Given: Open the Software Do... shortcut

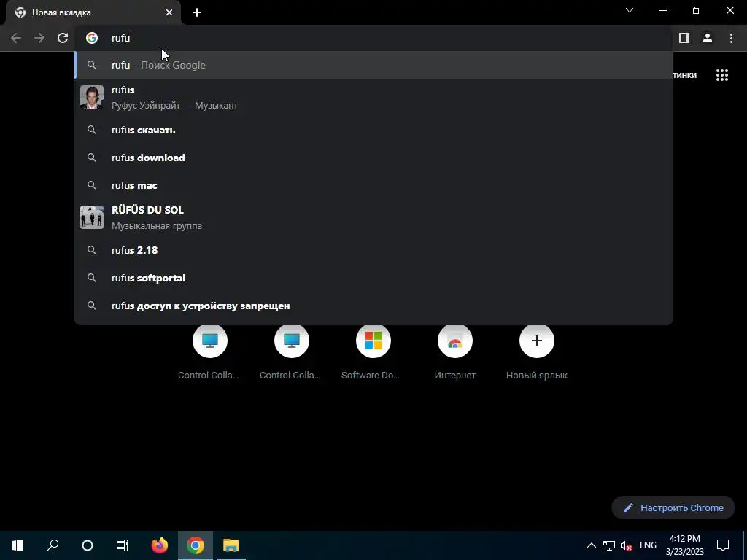Looking at the screenshot, I should tap(373, 351).
